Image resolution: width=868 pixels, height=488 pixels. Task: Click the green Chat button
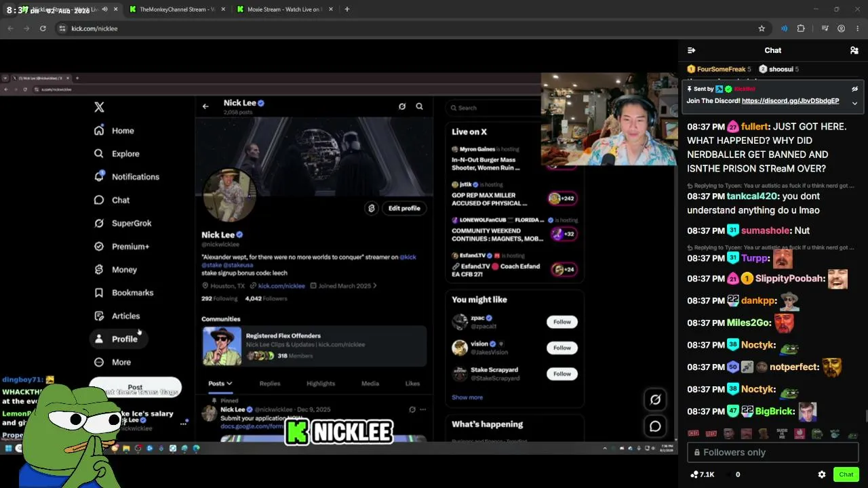click(x=846, y=474)
